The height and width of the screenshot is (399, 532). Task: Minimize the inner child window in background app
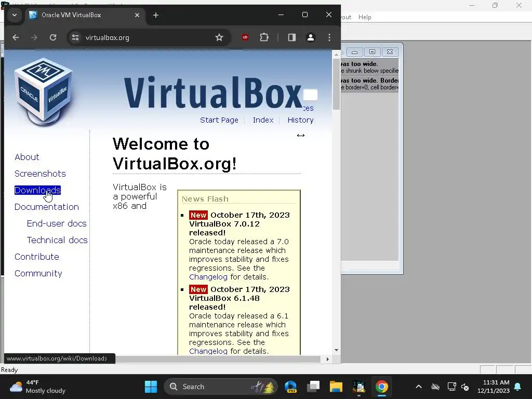point(354,52)
